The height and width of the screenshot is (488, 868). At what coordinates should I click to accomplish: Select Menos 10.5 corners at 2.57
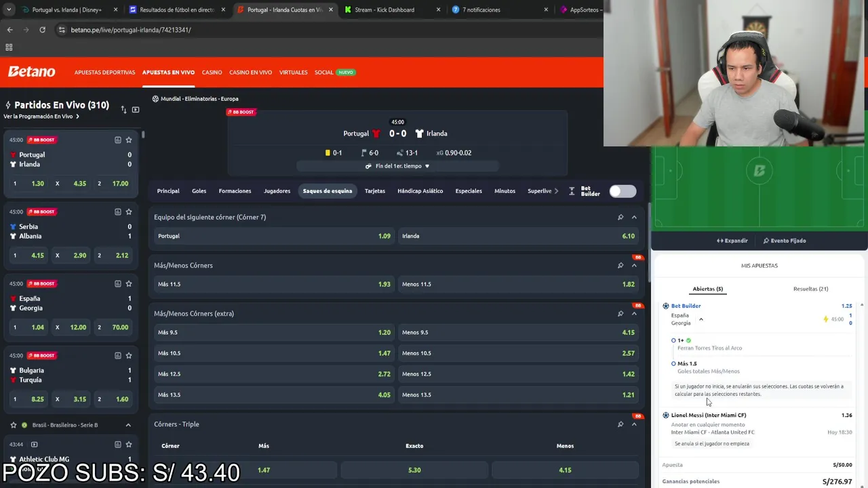518,353
